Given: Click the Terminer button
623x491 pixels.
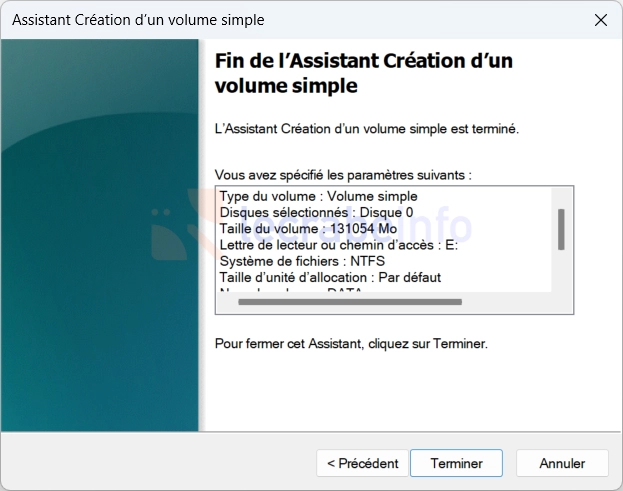Looking at the screenshot, I should click(x=456, y=463).
